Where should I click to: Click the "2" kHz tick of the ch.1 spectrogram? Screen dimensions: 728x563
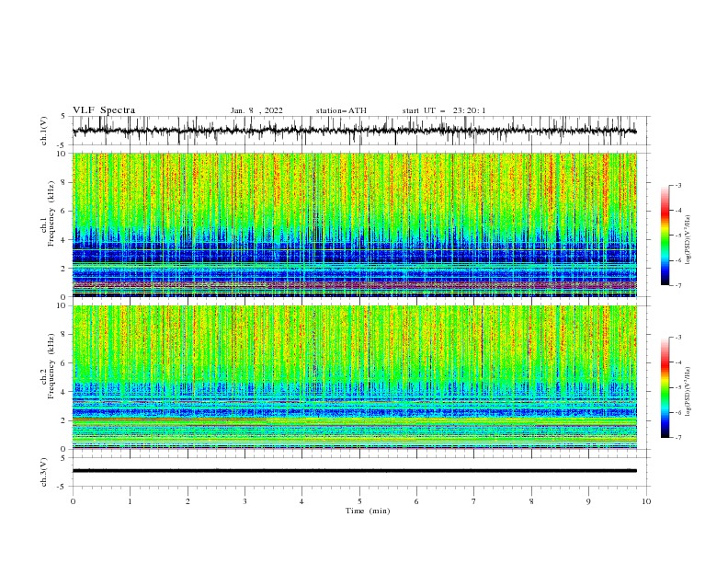63,268
